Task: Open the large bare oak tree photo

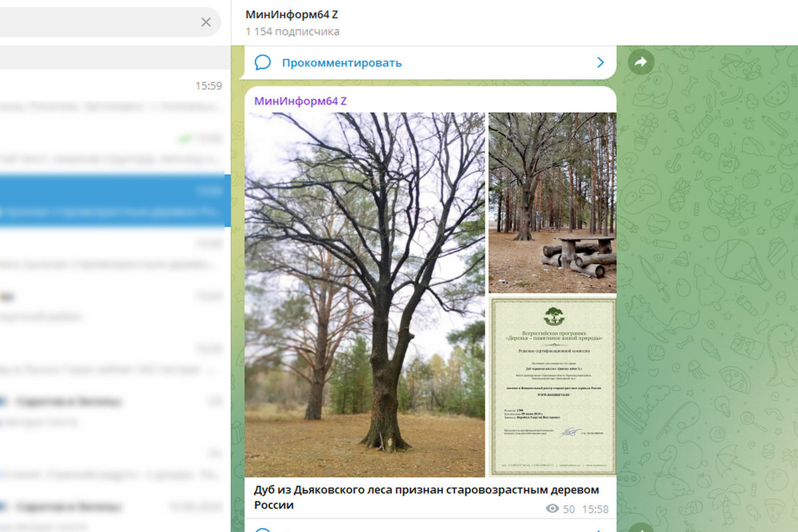Action: (365, 295)
